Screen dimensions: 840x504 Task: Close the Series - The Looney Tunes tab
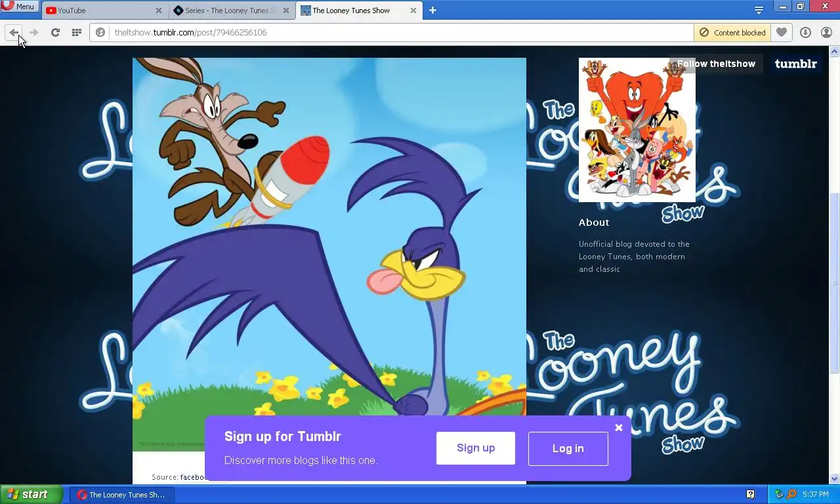(285, 10)
